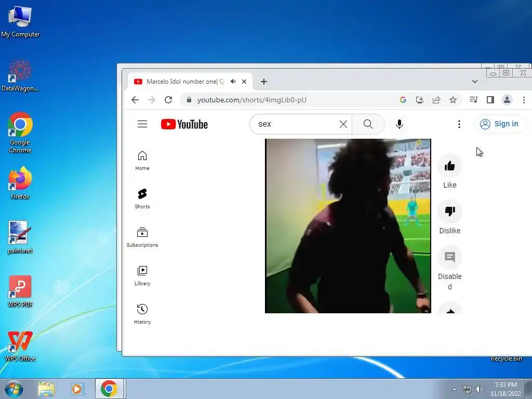
Task: Open the Chrome three-dot menu
Action: tap(524, 100)
